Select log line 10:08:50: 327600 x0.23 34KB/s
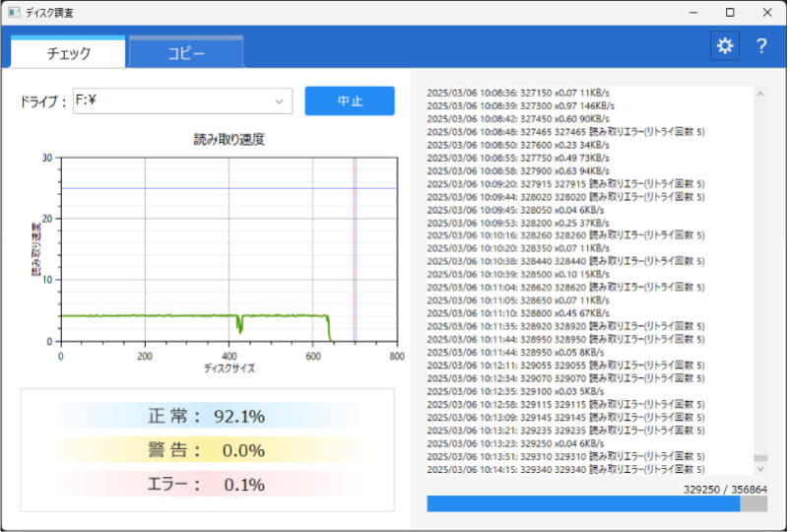Viewport: 788px width, 532px height. pos(518,145)
